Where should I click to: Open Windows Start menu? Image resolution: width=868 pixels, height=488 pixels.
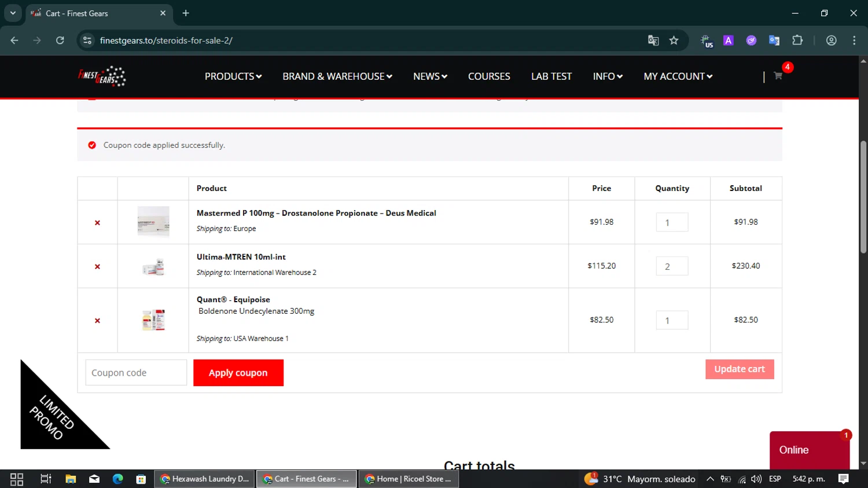tap(17, 479)
